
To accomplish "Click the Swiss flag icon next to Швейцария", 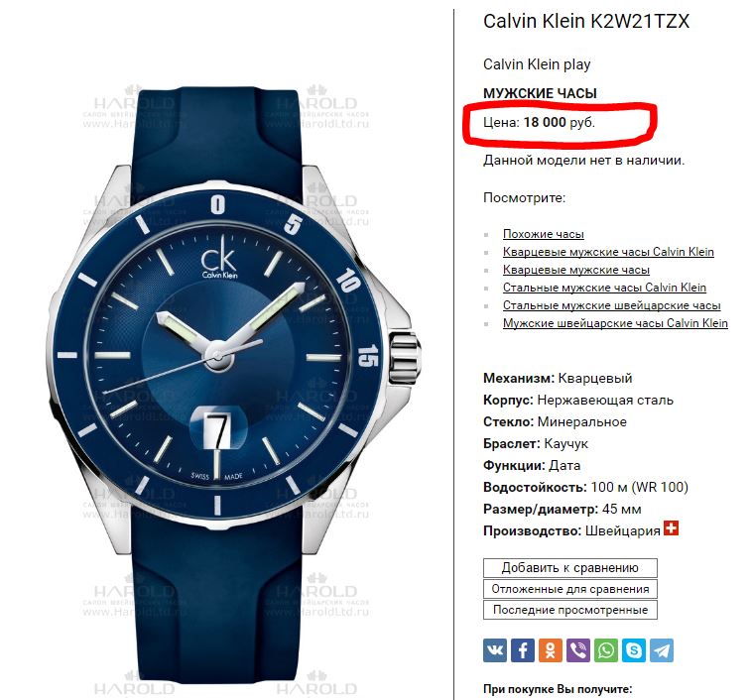I will [671, 528].
